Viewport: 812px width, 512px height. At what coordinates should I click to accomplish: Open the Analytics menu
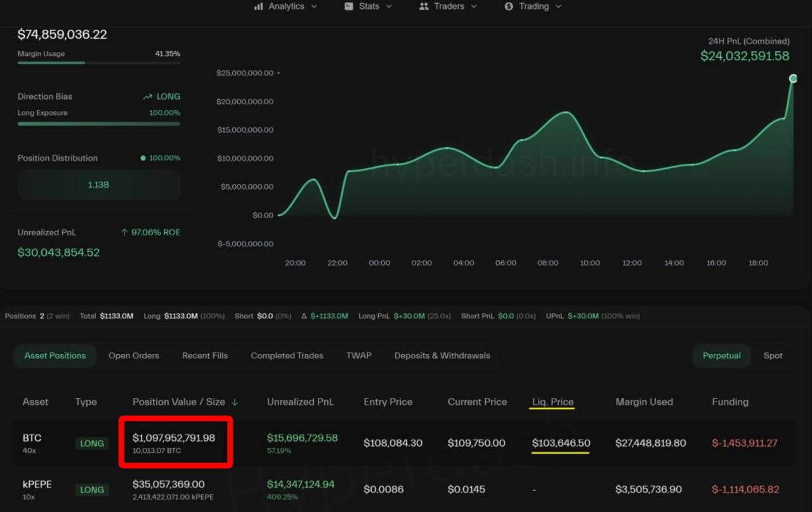[285, 6]
